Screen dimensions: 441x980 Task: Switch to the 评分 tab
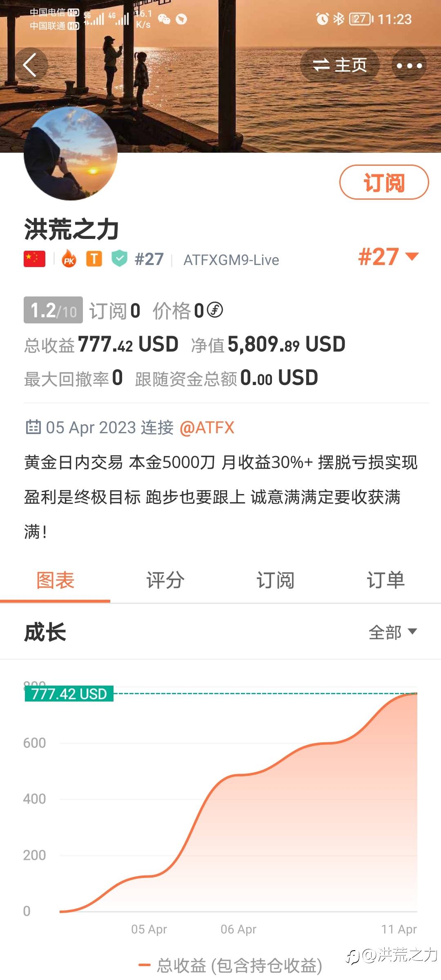click(x=165, y=580)
